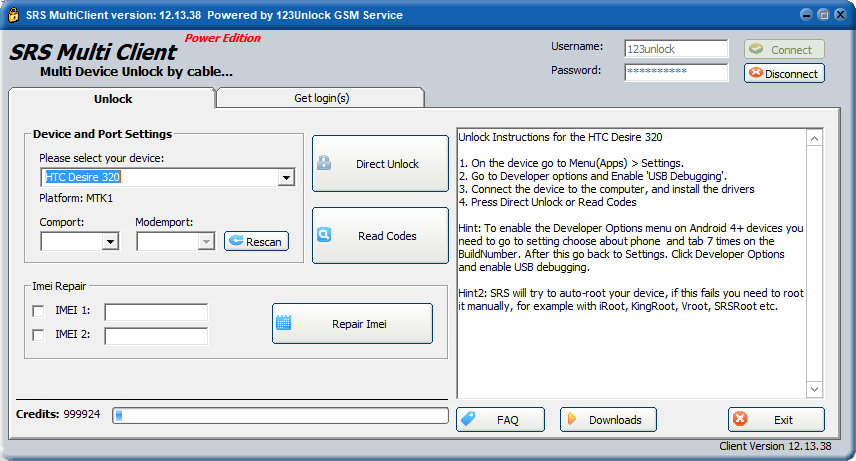Click the calendar icon on Repair Imei
Viewport: 856px width, 461px height.
[x=283, y=323]
